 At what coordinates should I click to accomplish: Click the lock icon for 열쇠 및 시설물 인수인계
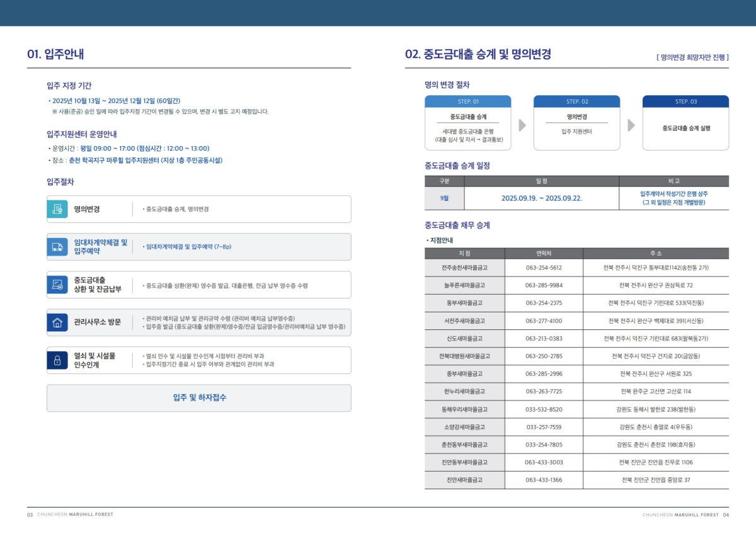pos(57,360)
